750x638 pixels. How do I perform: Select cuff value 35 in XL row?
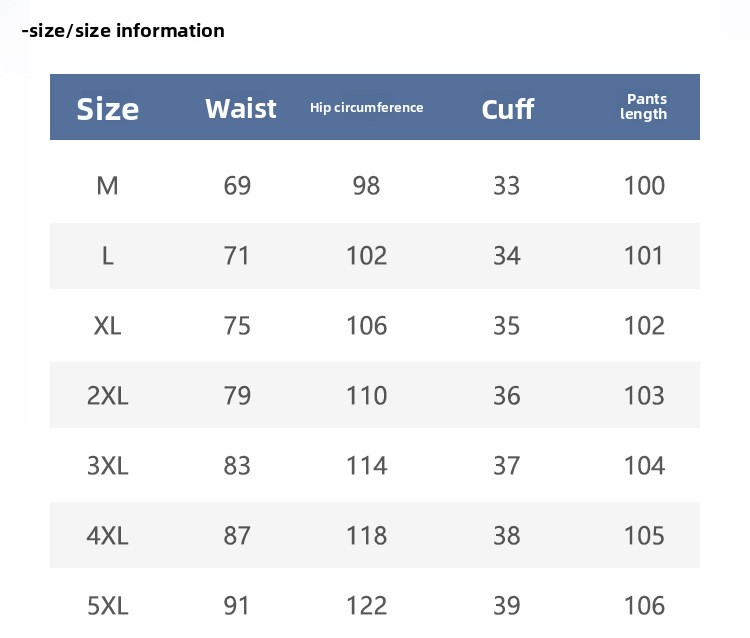click(507, 326)
